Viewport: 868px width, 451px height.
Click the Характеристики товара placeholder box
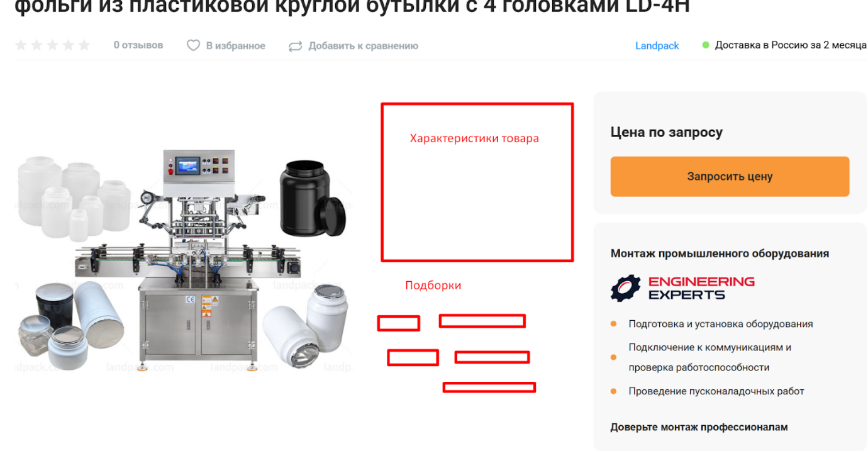pyautogui.click(x=477, y=182)
